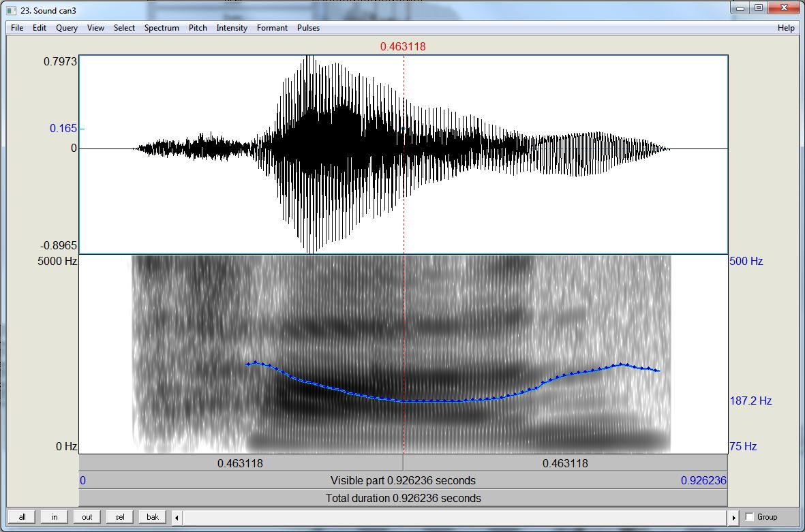Click the blue 0.926236 end time label
The width and height of the screenshot is (805, 532).
704,481
